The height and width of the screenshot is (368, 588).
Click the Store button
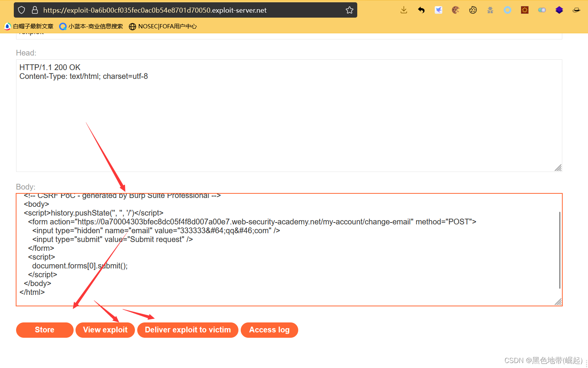click(44, 330)
